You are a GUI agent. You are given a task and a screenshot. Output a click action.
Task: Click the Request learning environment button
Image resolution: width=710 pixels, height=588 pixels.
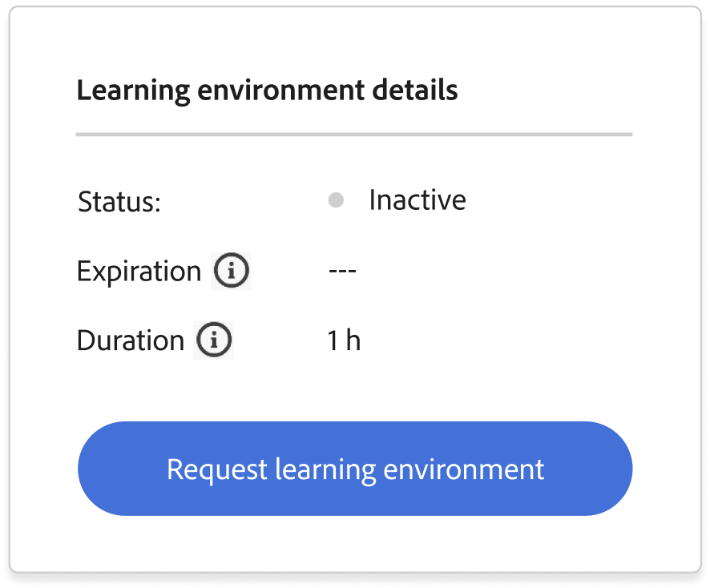[x=355, y=469]
